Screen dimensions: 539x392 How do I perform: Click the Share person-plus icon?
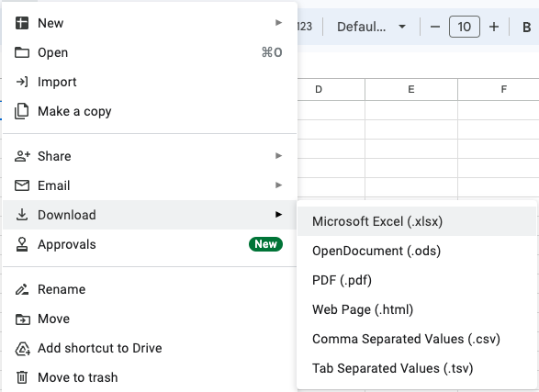[x=22, y=156]
